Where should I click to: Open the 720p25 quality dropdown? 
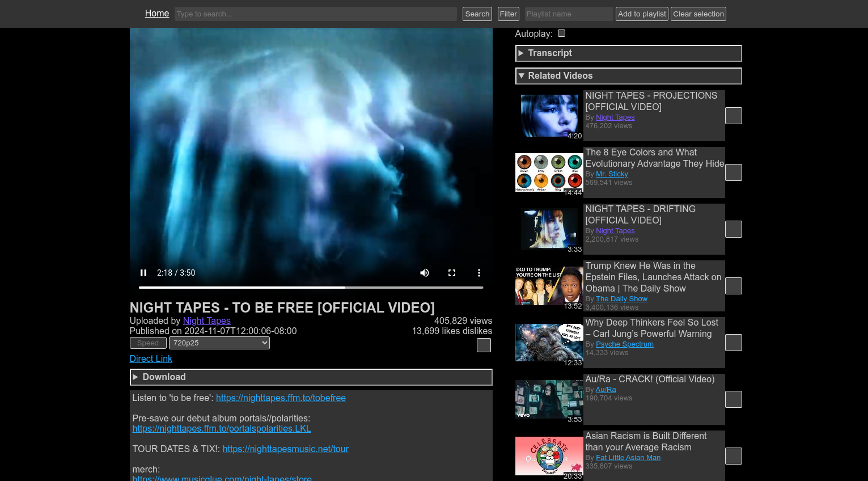pos(219,343)
